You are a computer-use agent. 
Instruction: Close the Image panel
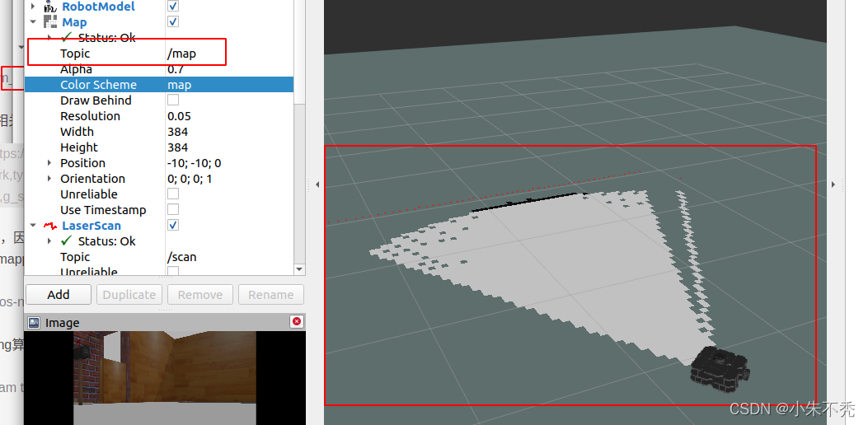click(x=297, y=321)
